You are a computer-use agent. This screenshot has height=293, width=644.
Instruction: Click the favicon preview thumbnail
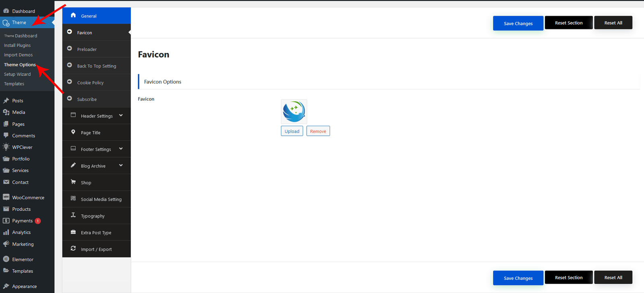(x=294, y=111)
